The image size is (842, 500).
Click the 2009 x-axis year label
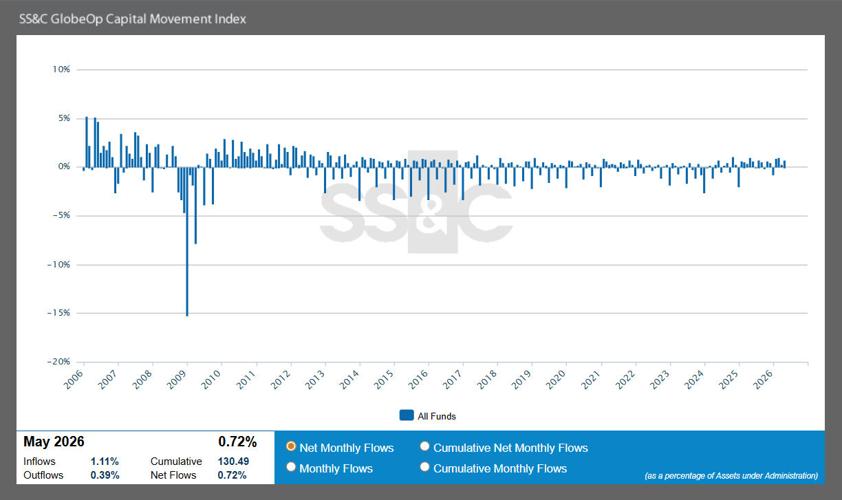[x=177, y=379]
